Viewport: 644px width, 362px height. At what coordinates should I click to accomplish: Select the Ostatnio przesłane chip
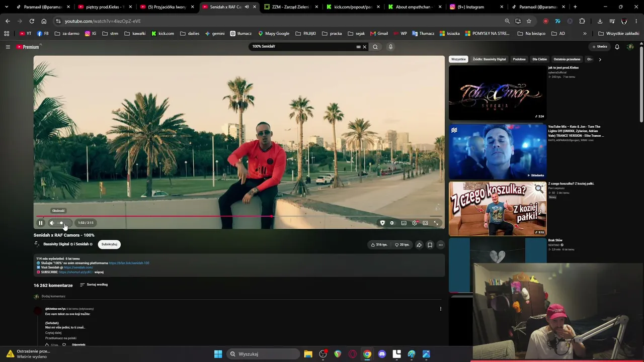coord(567,59)
